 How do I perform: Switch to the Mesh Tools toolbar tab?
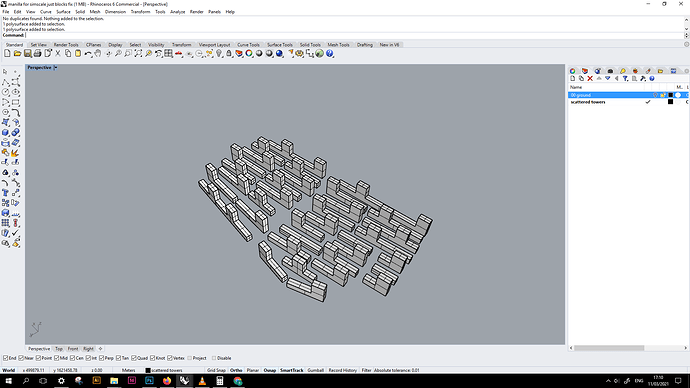point(338,45)
